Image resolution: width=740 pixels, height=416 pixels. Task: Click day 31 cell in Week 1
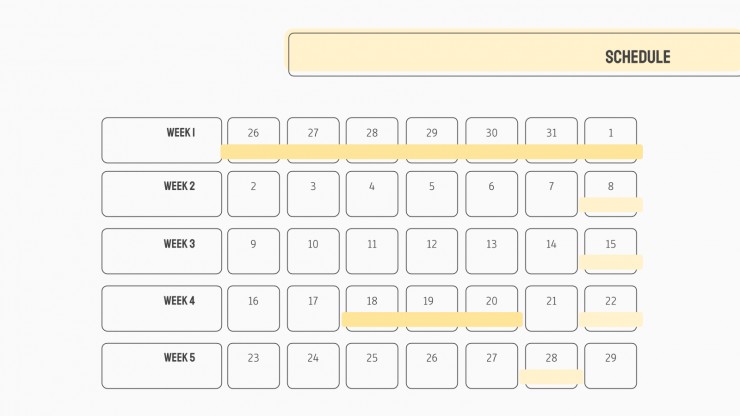click(551, 140)
